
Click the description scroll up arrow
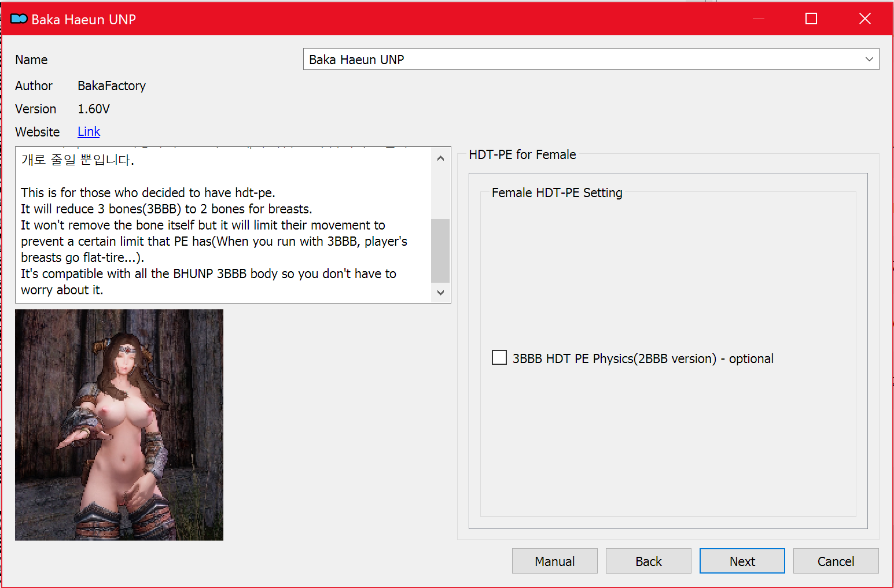[440, 158]
